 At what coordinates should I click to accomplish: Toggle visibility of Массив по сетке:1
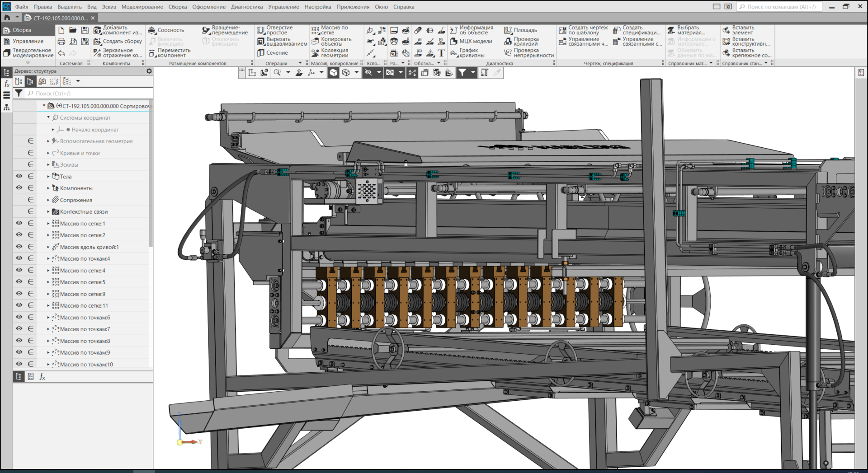[19, 223]
